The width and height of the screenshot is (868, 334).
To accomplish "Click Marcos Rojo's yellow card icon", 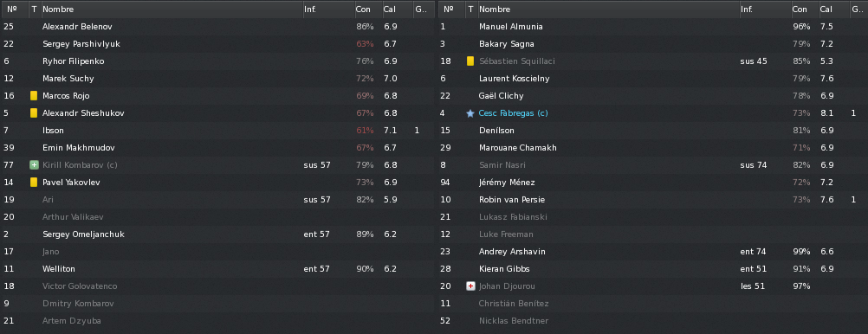I will click(34, 96).
